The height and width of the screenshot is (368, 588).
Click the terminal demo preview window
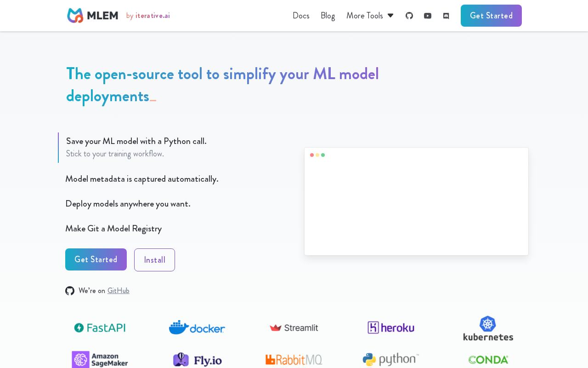[x=416, y=201]
